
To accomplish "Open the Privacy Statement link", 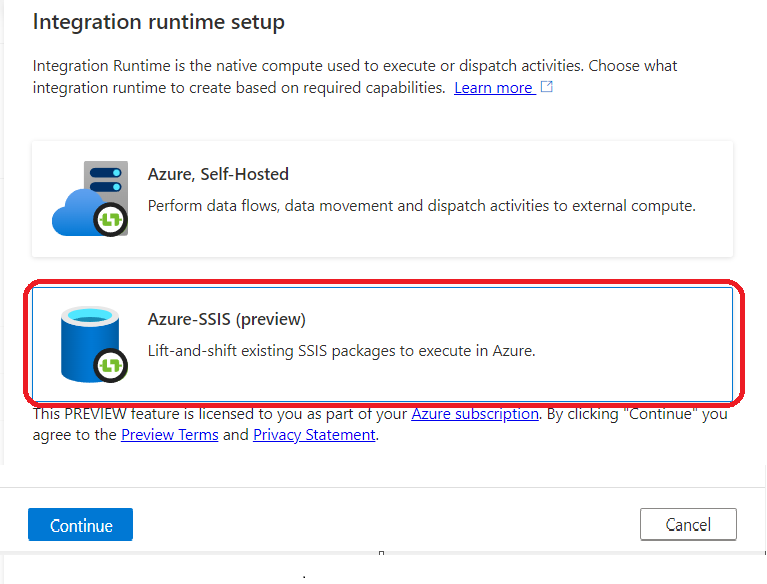I will tap(314, 435).
